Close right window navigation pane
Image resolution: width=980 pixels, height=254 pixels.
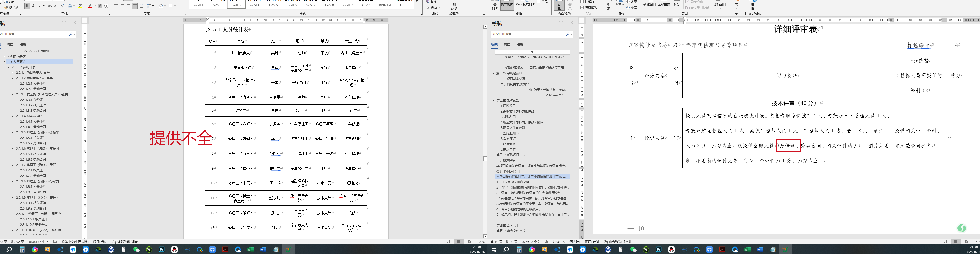[572, 23]
